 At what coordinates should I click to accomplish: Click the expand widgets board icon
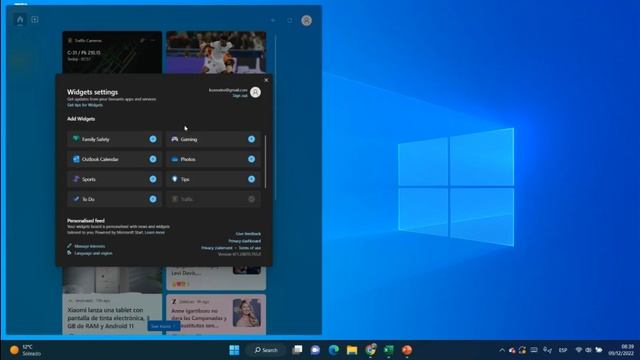coord(290,20)
